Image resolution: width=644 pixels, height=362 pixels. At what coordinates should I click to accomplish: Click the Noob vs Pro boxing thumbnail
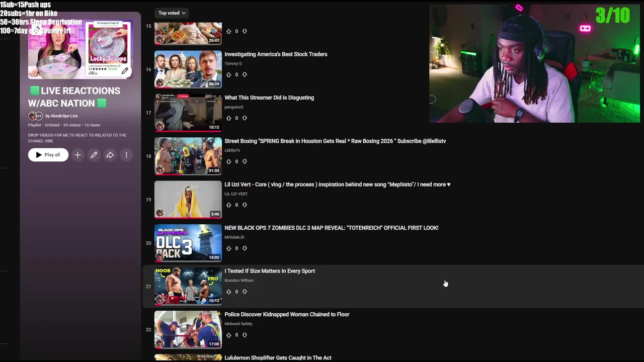coord(188,286)
